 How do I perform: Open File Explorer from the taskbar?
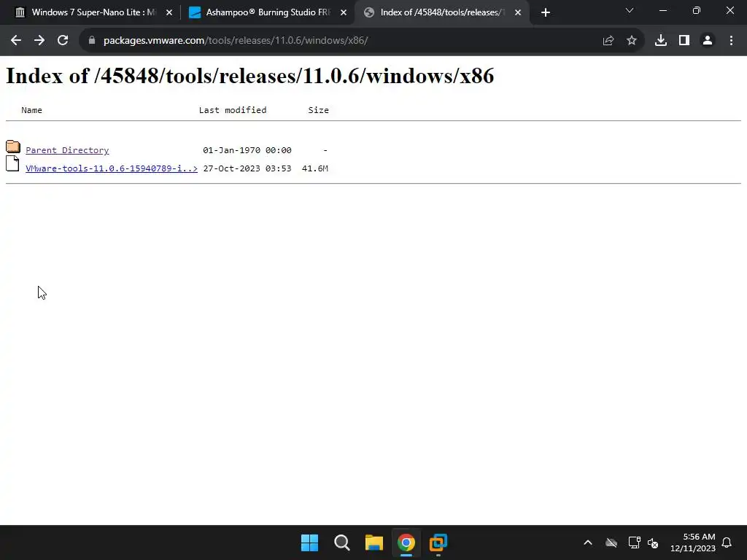[374, 542]
